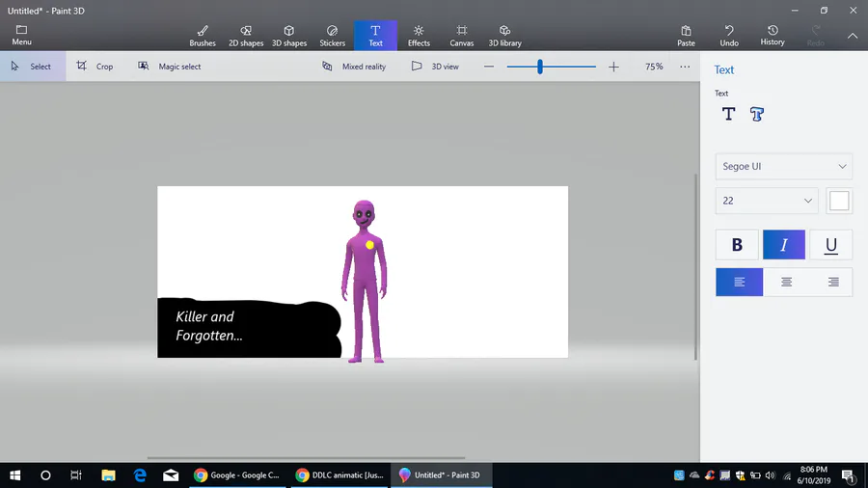The image size is (868, 488).
Task: Select the 2D text option
Action: (728, 114)
